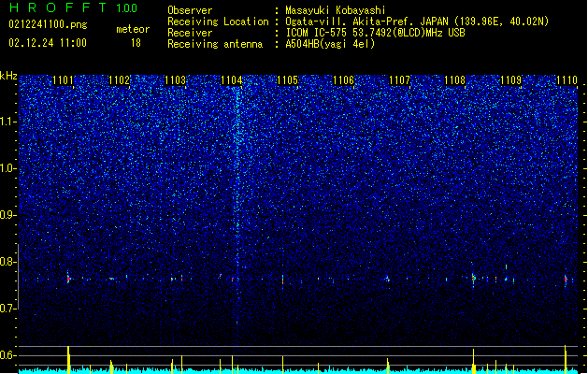This screenshot has width=588, height=374.
Task: Click time marker 1107
Action: coord(400,80)
